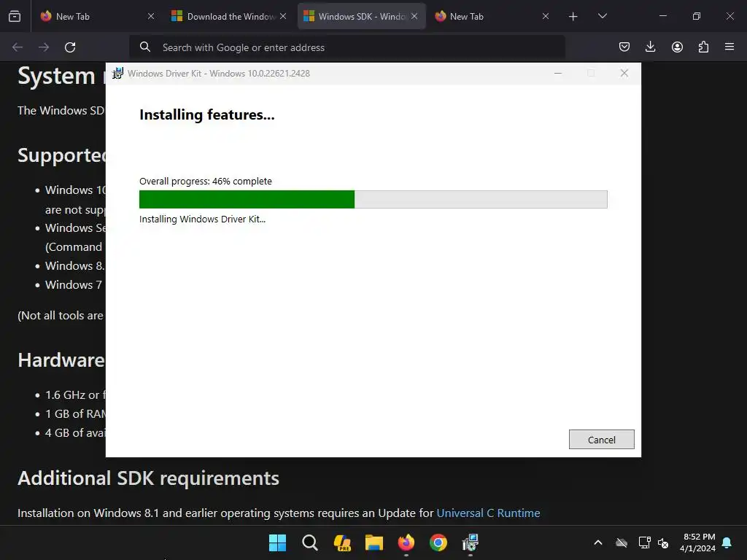Open Google Chrome from taskbar
This screenshot has width=747, height=560.
coord(438,542)
